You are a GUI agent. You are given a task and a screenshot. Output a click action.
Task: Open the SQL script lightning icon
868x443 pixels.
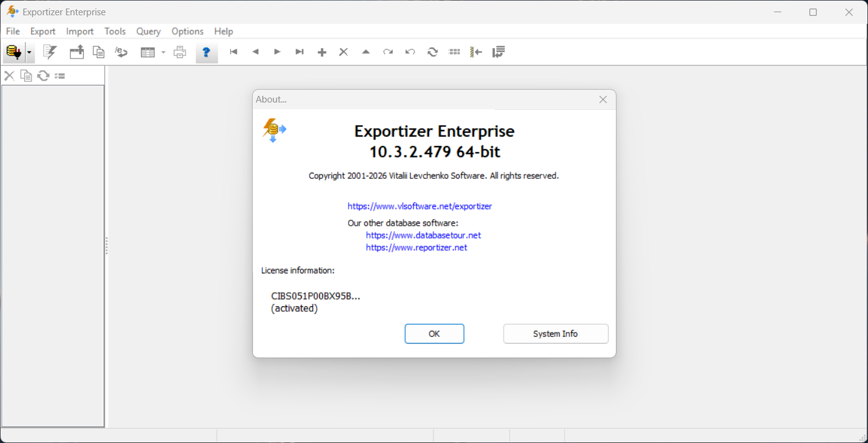point(50,52)
